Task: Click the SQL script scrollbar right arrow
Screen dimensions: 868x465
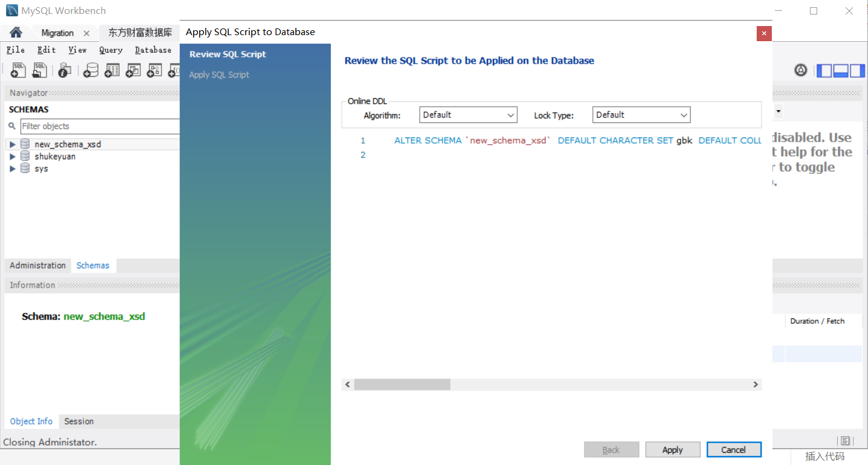Action: coord(755,384)
